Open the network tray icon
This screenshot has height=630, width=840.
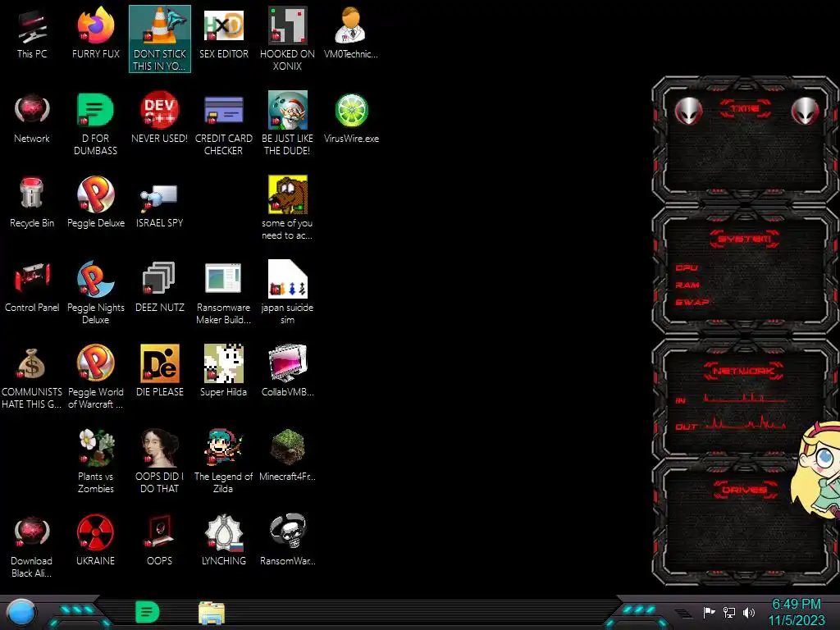coord(729,612)
